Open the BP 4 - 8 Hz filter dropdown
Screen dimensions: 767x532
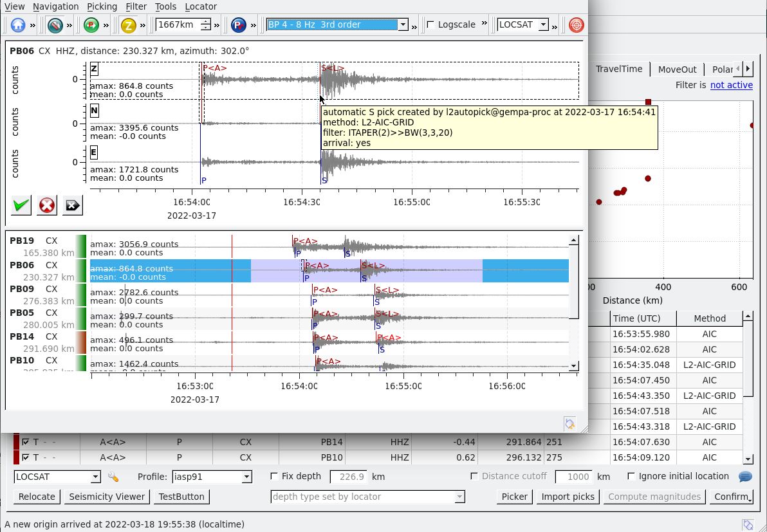pyautogui.click(x=403, y=24)
